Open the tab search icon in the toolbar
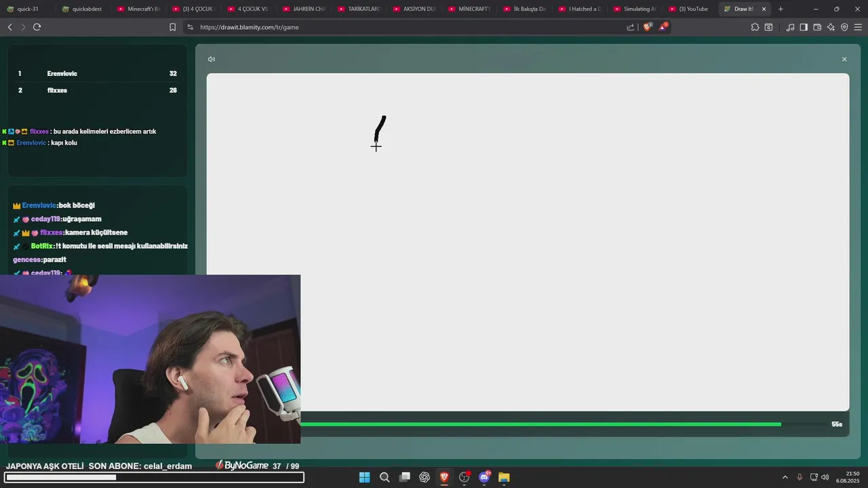Viewport: 868px width, 488px height. tap(768, 27)
